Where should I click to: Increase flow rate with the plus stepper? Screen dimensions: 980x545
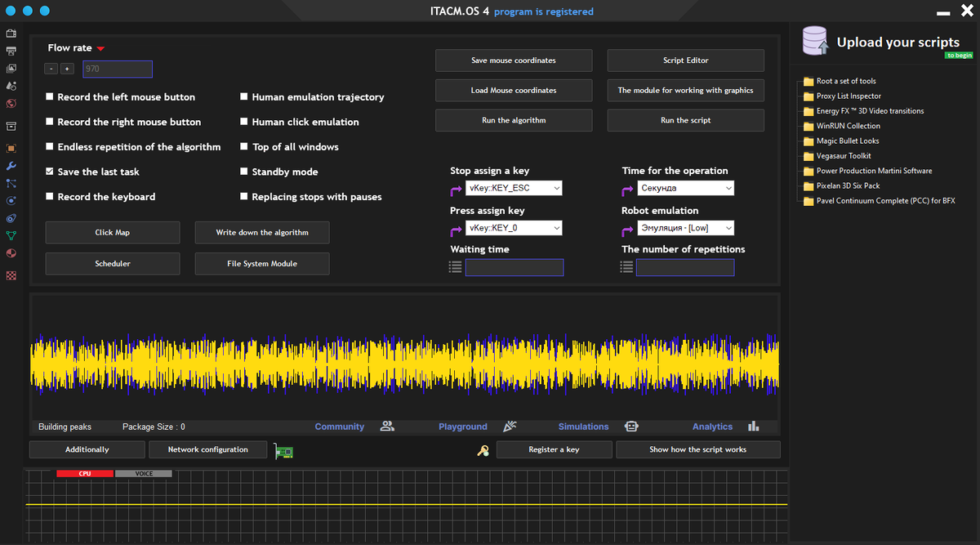coord(67,69)
